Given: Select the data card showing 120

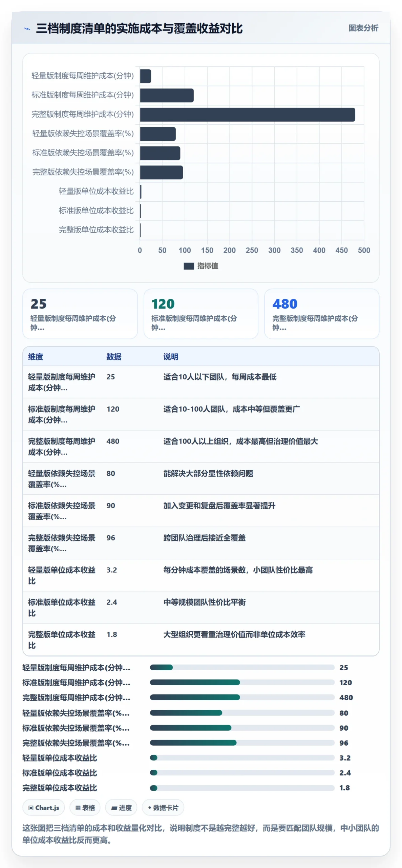Looking at the screenshot, I should pos(201,314).
